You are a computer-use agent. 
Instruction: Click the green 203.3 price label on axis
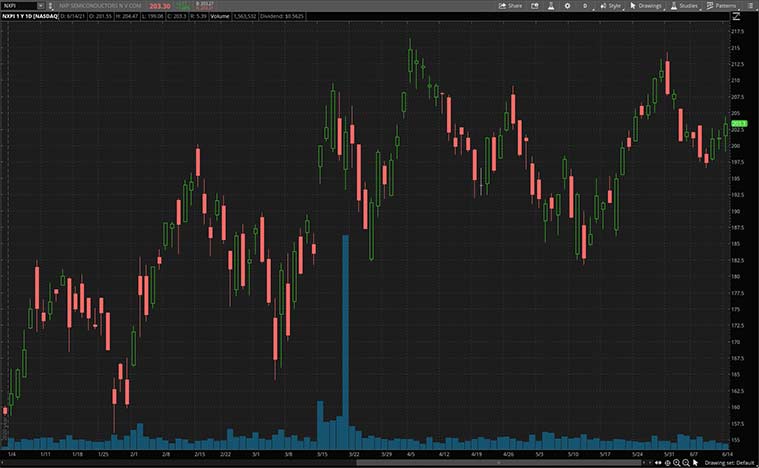(x=739, y=123)
